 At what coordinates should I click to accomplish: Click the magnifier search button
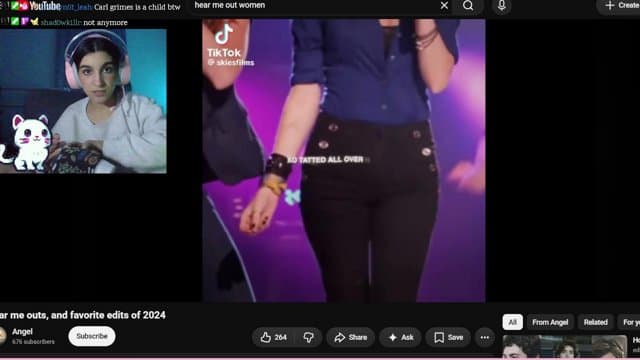[x=468, y=6]
